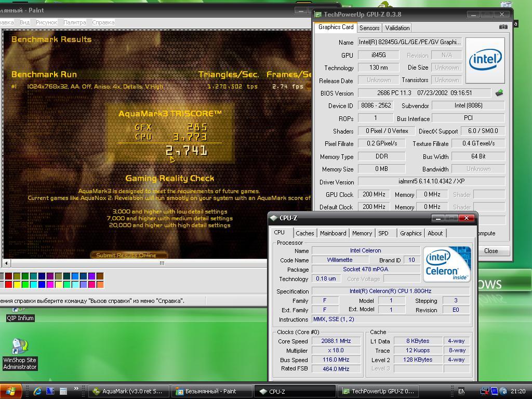Click the Intel logo in GPU-Z

(485, 60)
